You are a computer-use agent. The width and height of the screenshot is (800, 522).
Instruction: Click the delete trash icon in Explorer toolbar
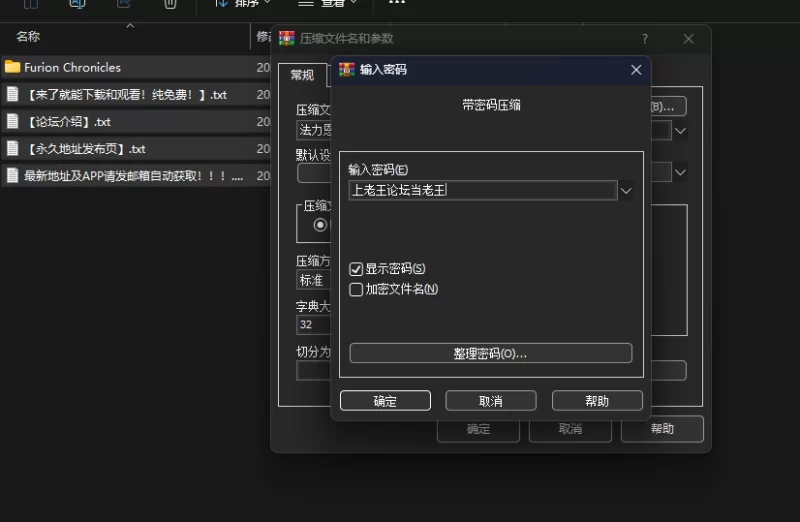click(170, 4)
